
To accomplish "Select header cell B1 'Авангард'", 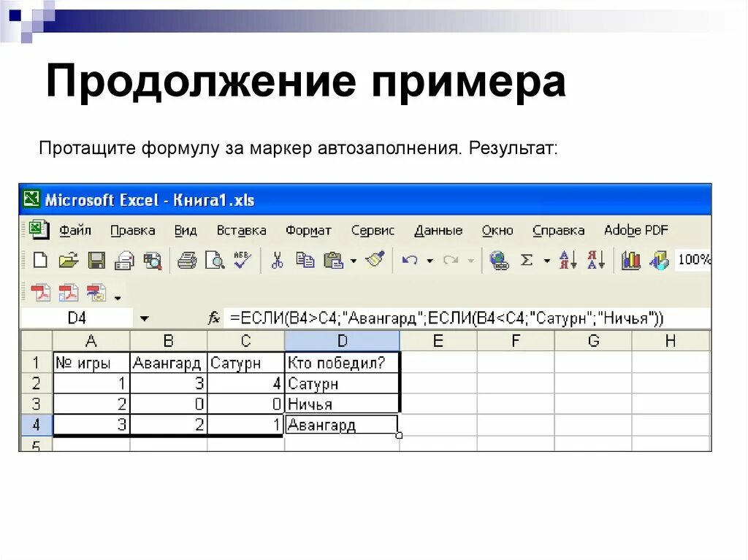I will tap(169, 363).
